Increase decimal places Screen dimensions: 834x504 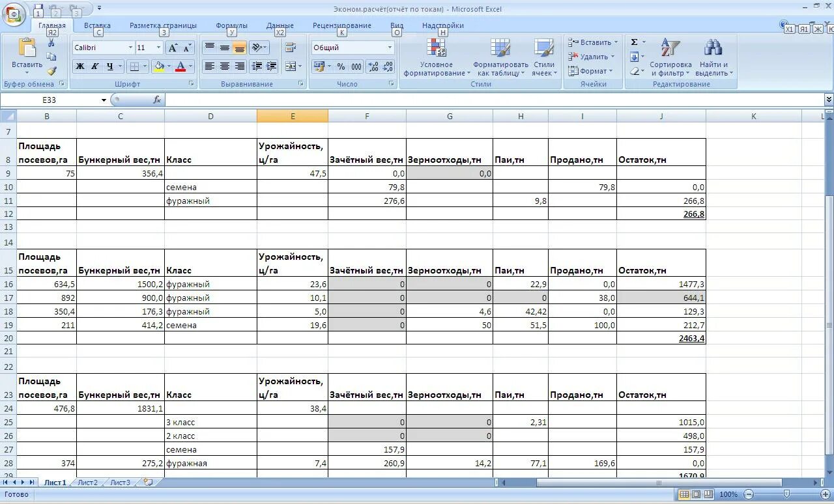pyautogui.click(x=373, y=66)
